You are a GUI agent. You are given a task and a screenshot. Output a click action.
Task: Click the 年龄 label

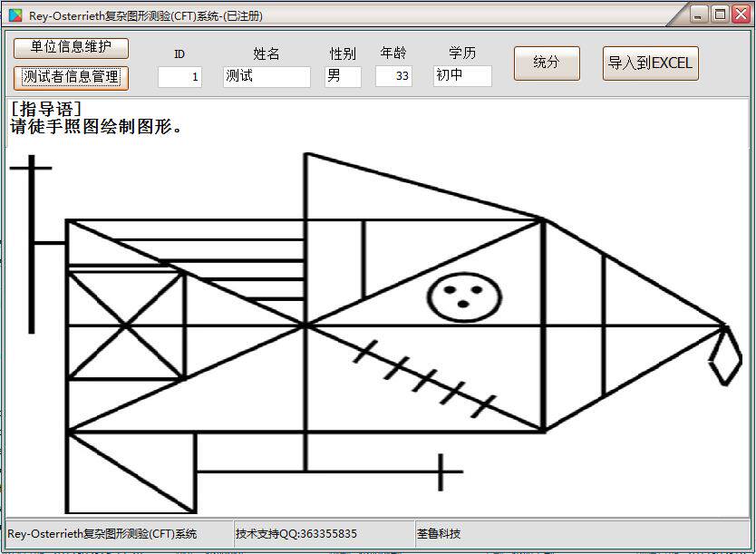393,53
